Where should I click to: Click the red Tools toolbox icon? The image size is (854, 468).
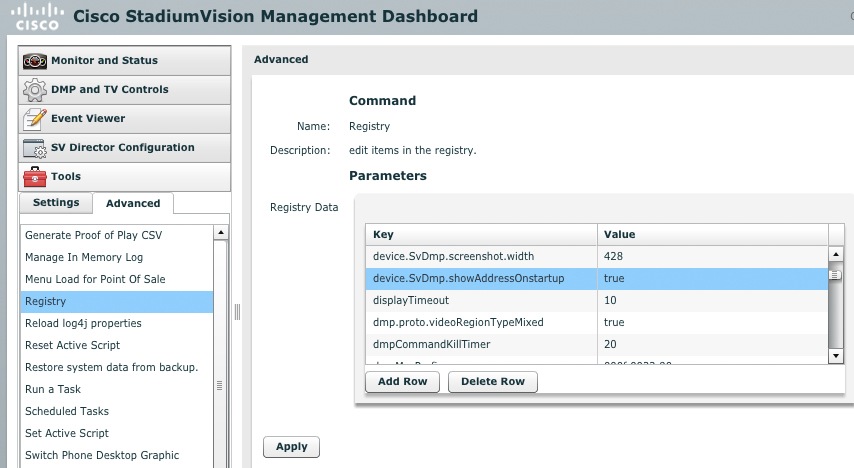click(x=35, y=177)
